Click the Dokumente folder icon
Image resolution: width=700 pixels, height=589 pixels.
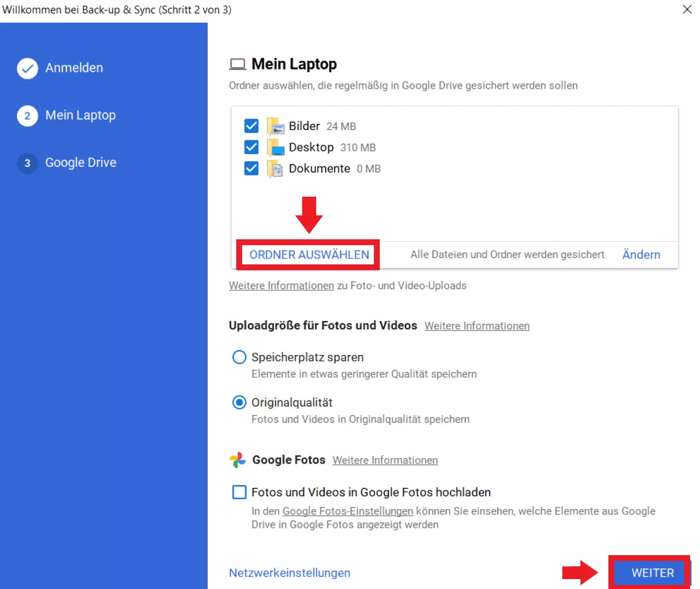[x=275, y=169]
